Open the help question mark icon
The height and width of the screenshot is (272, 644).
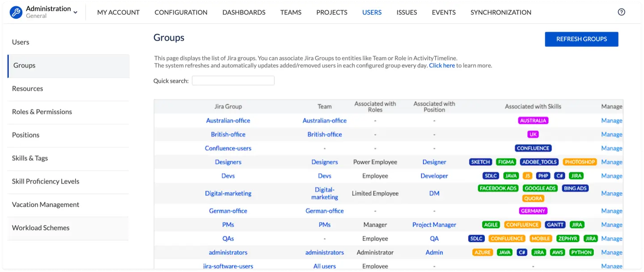coord(621,12)
